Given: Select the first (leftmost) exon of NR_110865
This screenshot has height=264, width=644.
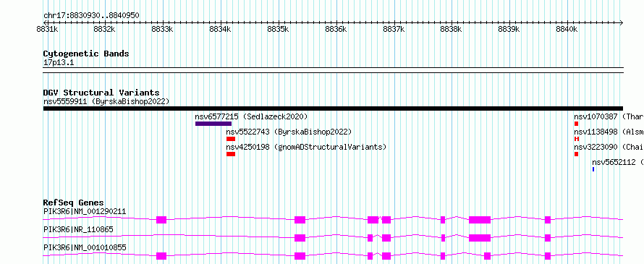Looking at the screenshot, I should click(300, 238).
